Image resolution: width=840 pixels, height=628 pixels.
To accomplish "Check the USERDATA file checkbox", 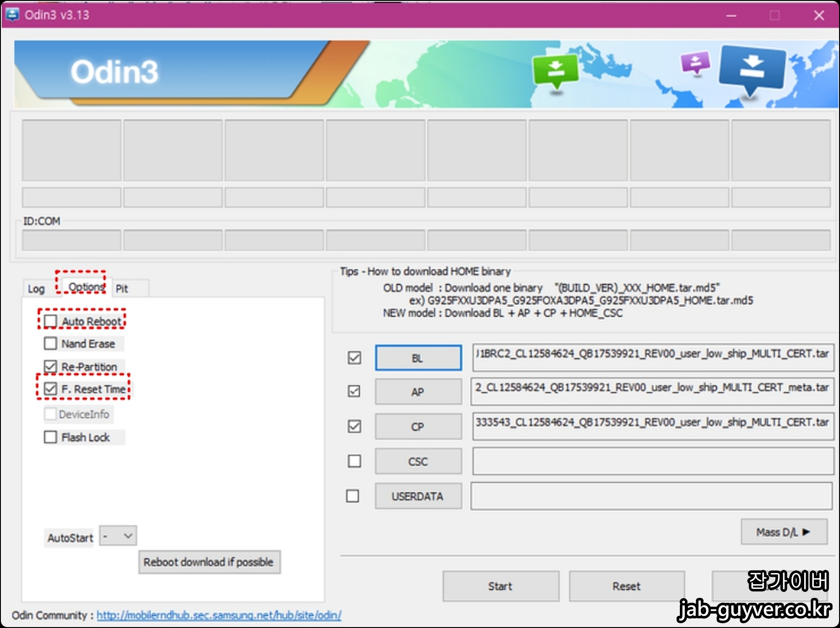I will click(352, 496).
